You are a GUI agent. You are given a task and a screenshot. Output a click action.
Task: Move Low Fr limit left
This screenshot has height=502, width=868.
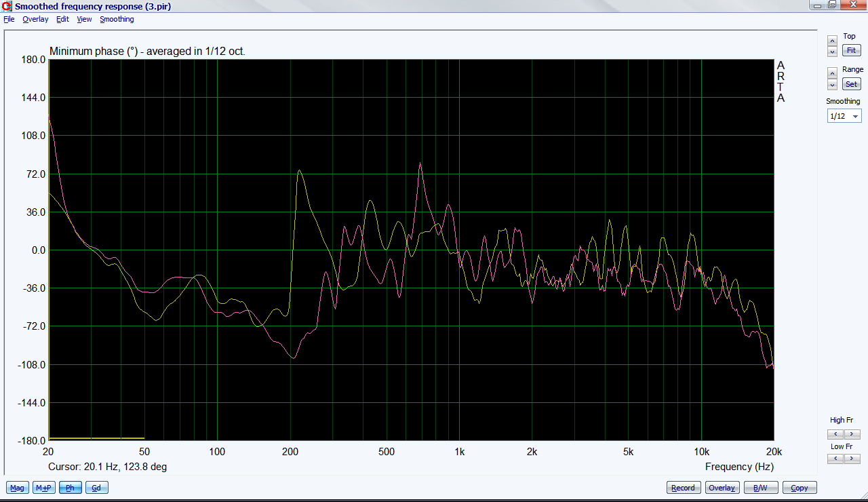835,459
